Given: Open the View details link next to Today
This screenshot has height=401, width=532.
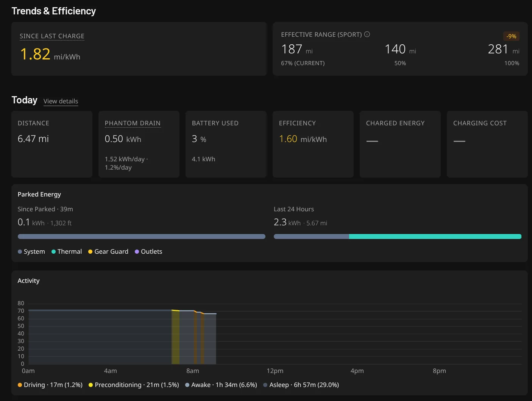Looking at the screenshot, I should tap(61, 101).
